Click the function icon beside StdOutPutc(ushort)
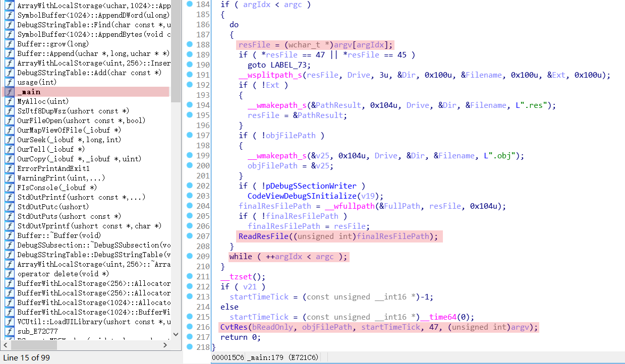The width and height of the screenshot is (625, 364). pyautogui.click(x=9, y=207)
